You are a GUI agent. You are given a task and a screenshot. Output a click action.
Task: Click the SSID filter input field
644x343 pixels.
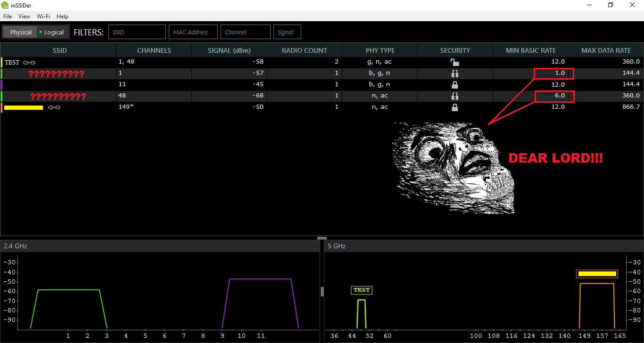[x=137, y=32]
